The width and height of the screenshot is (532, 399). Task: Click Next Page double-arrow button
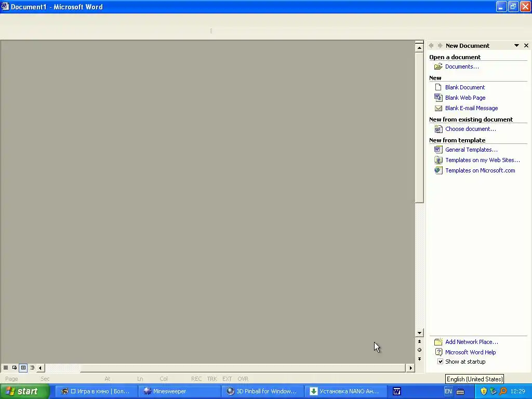tap(419, 359)
